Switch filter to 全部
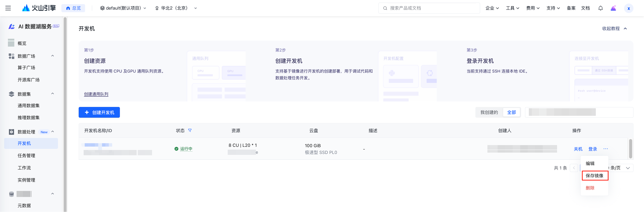 point(511,112)
